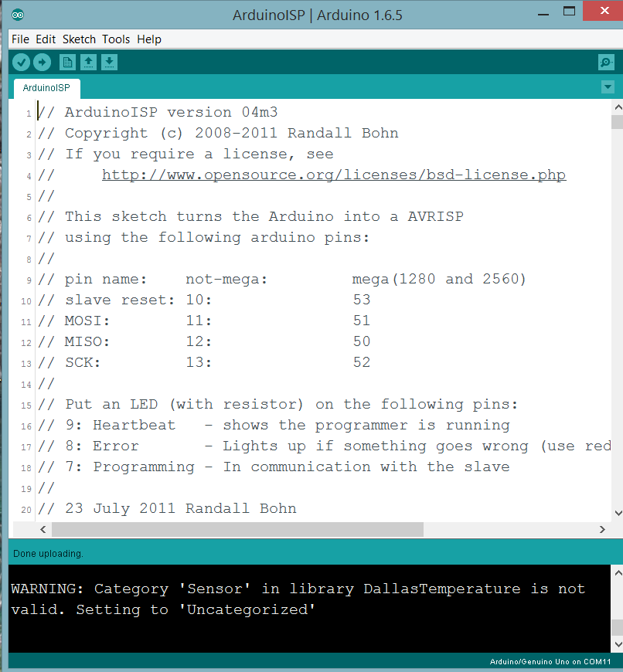Image resolution: width=623 pixels, height=672 pixels.
Task: Click the horizontal scrollbar thumb
Action: coord(237,530)
